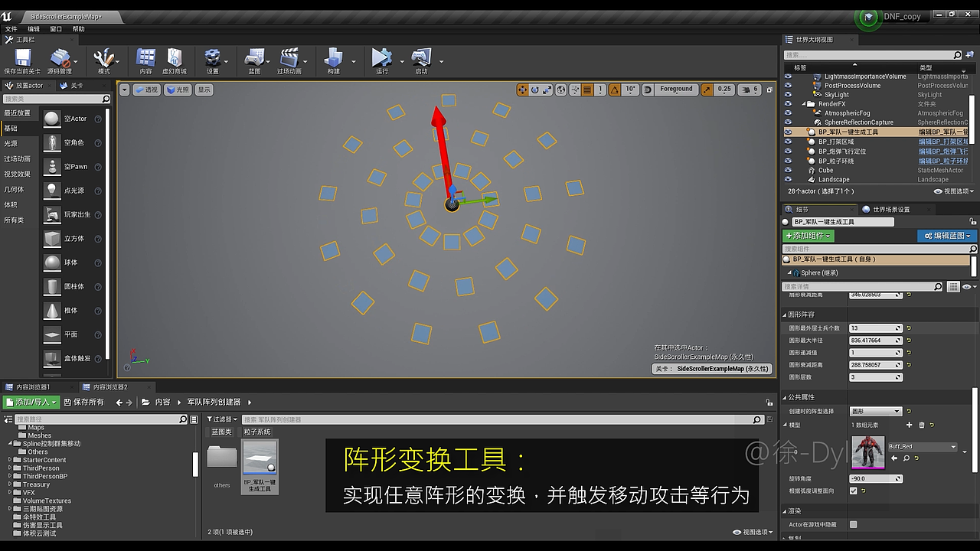The image size is (980, 551).
Task: Open the camera speed slider showing 6
Action: (753, 90)
